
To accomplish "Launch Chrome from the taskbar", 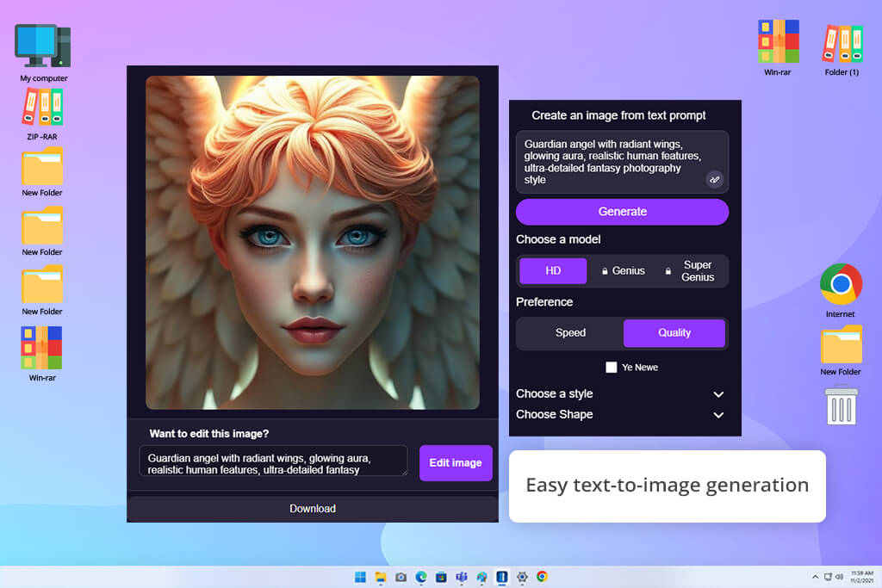I will (542, 577).
